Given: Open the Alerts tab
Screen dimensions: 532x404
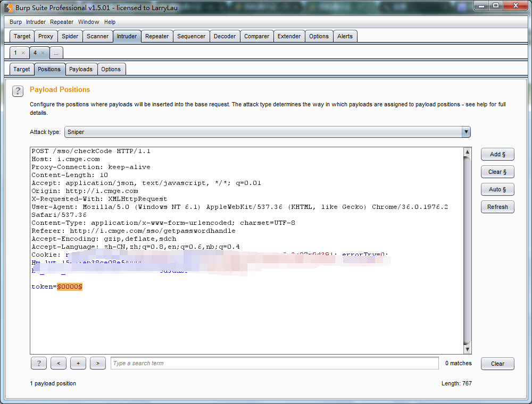Looking at the screenshot, I should point(345,36).
